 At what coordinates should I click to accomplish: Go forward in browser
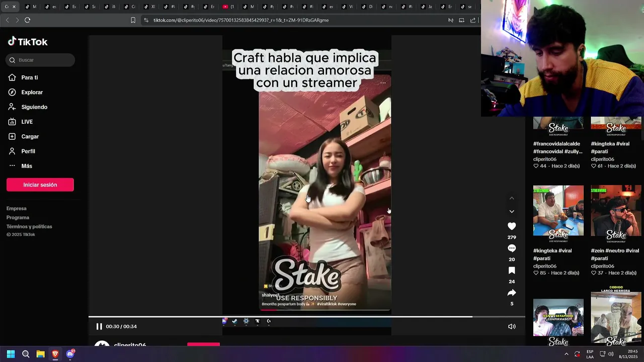tap(17, 20)
